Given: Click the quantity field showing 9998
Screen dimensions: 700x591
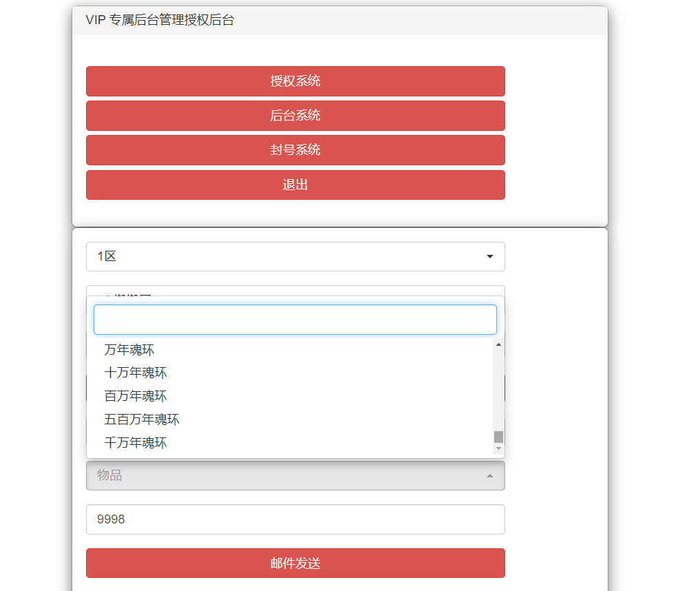Looking at the screenshot, I should pyautogui.click(x=295, y=519).
